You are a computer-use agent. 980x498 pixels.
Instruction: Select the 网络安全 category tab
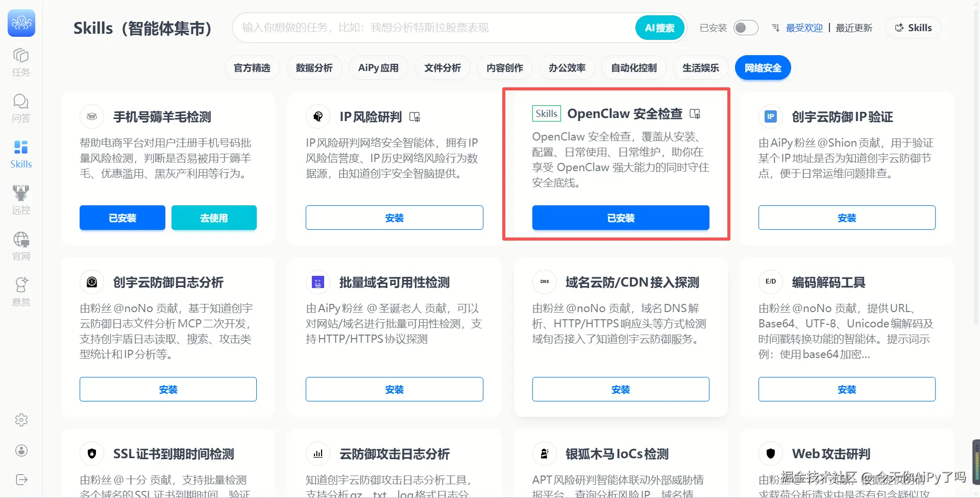763,68
